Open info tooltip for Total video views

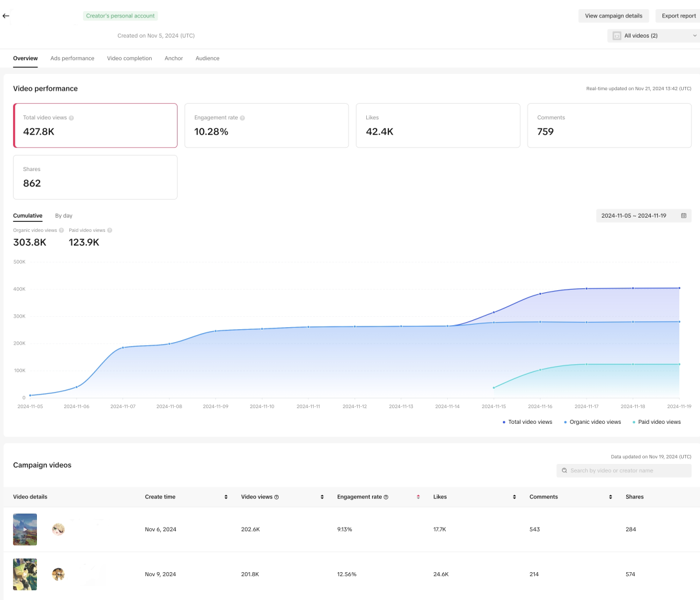click(71, 118)
